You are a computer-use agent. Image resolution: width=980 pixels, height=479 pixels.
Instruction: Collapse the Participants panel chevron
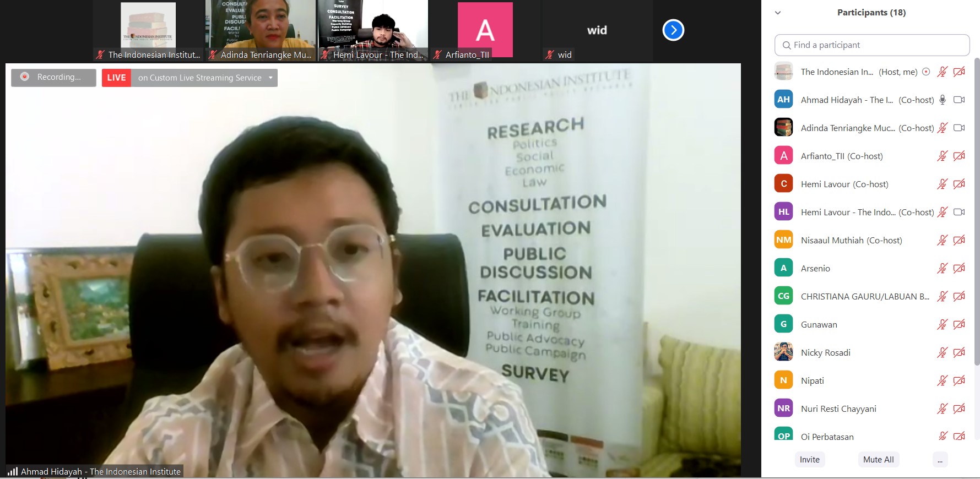[x=778, y=13]
